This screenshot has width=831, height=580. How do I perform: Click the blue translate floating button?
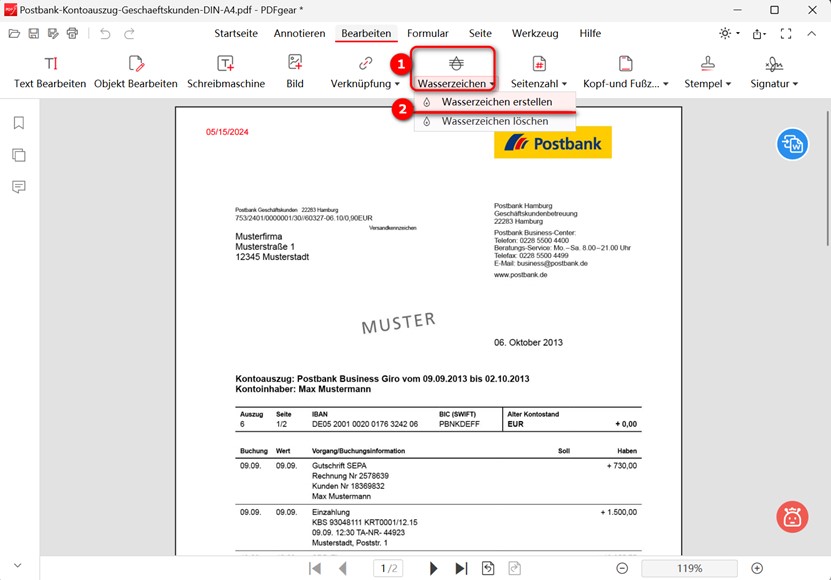[x=792, y=144]
